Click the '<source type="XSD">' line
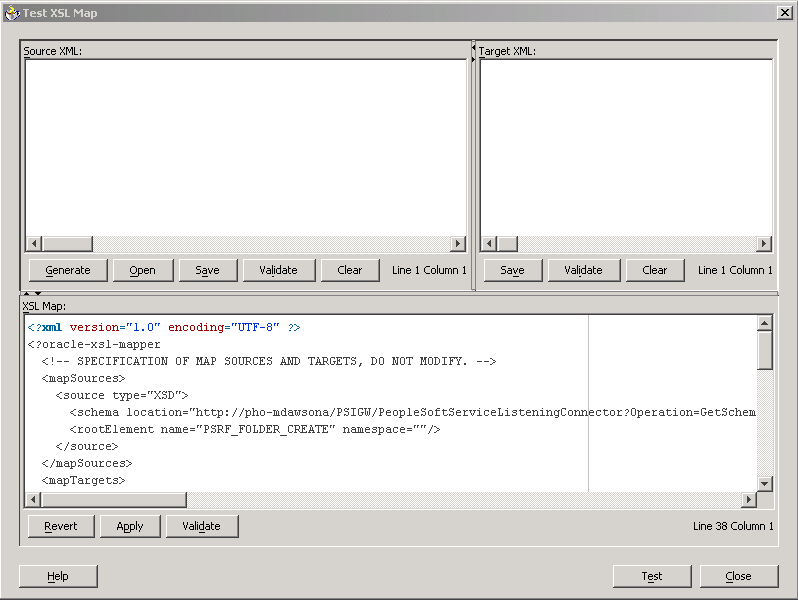 click(x=122, y=395)
